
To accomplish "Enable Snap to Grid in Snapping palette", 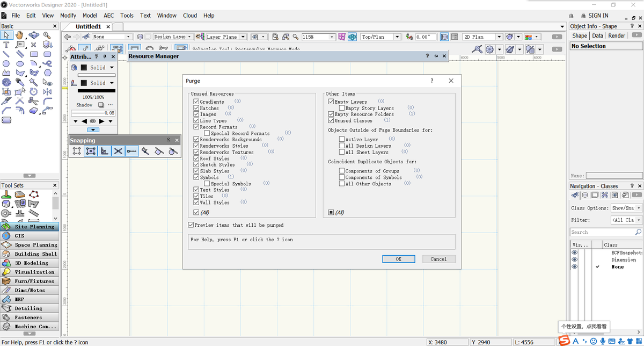I will pos(77,152).
